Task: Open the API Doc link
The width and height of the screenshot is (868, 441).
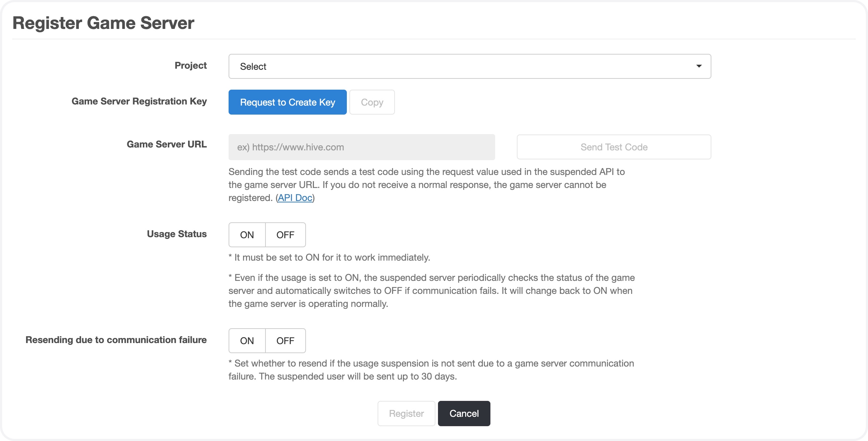Action: [x=295, y=198]
